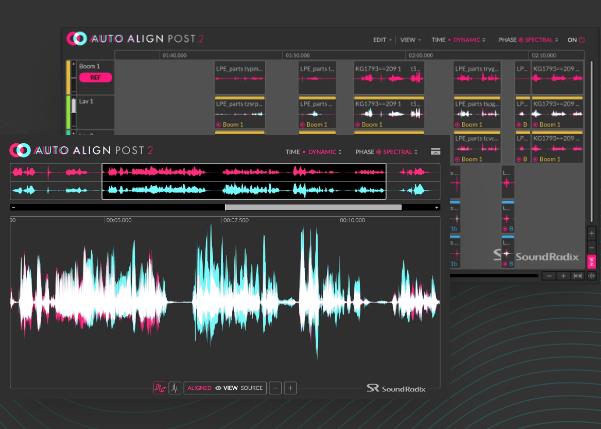The height and width of the screenshot is (429, 601).
Task: Click the back window vertical scrollbar
Action: click(591, 141)
